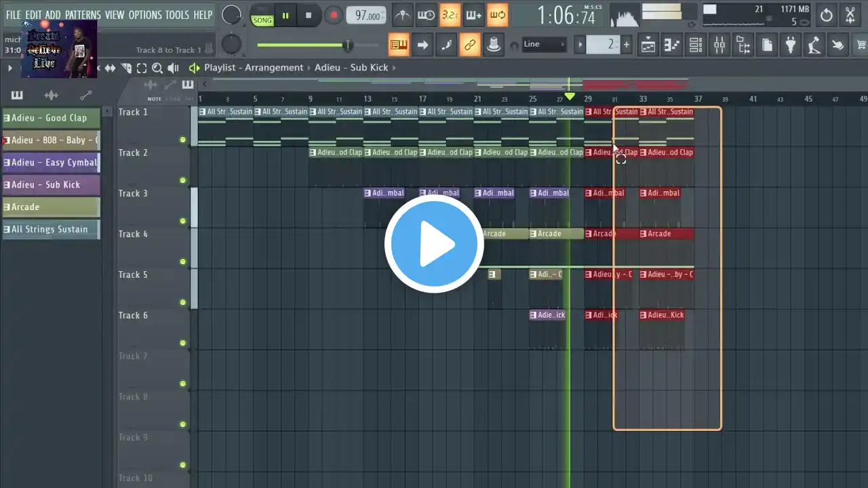This screenshot has height=488, width=868.
Task: Show automation clips in left panel
Action: (x=85, y=96)
